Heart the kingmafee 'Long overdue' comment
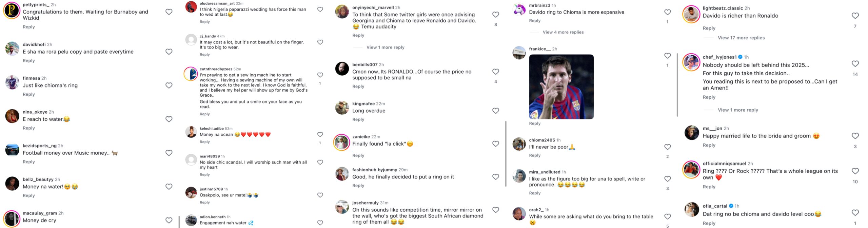 (x=496, y=111)
